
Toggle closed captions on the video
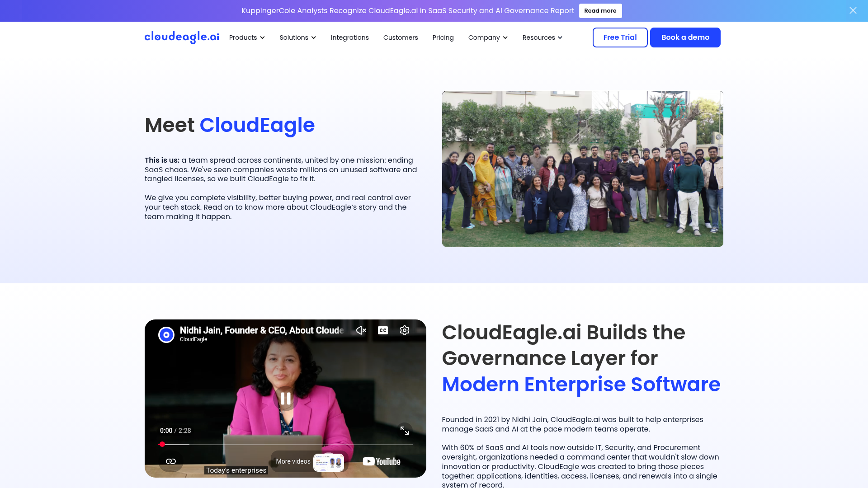point(382,330)
